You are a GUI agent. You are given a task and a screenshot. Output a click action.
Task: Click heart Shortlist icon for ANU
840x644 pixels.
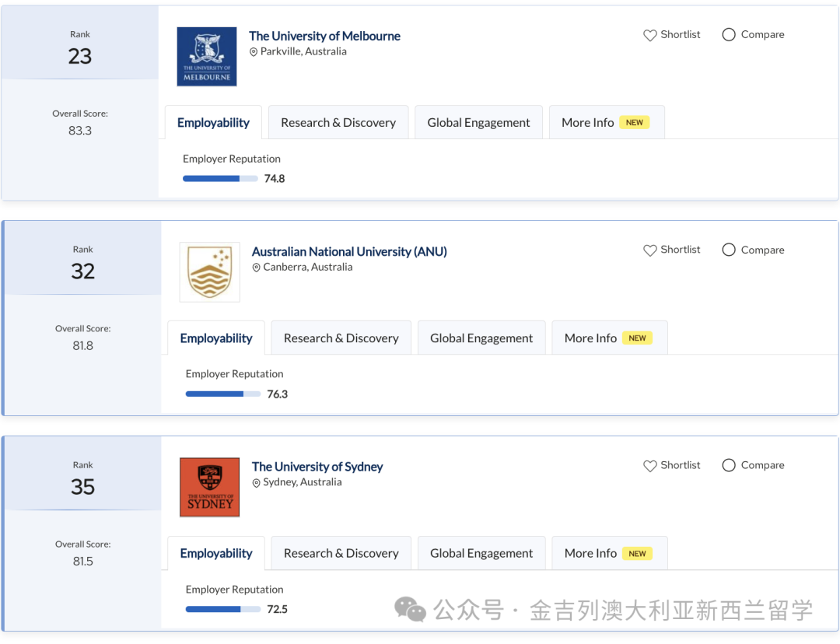(650, 250)
